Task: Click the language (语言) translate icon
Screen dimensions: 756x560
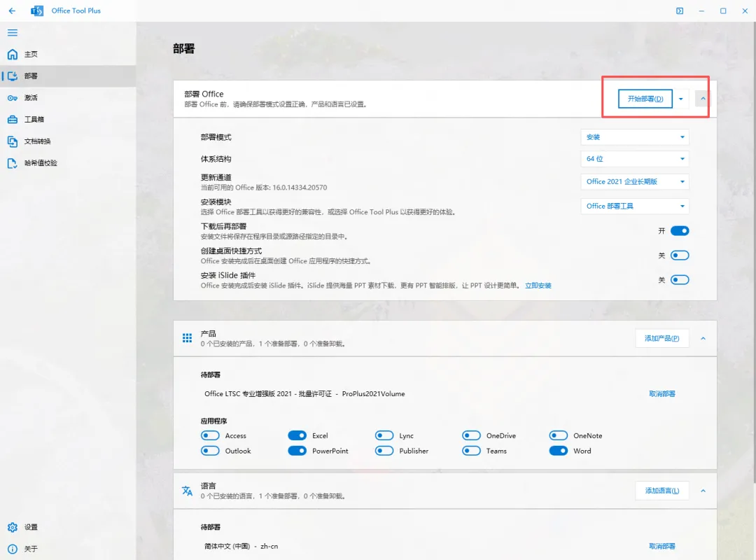Action: click(x=187, y=491)
